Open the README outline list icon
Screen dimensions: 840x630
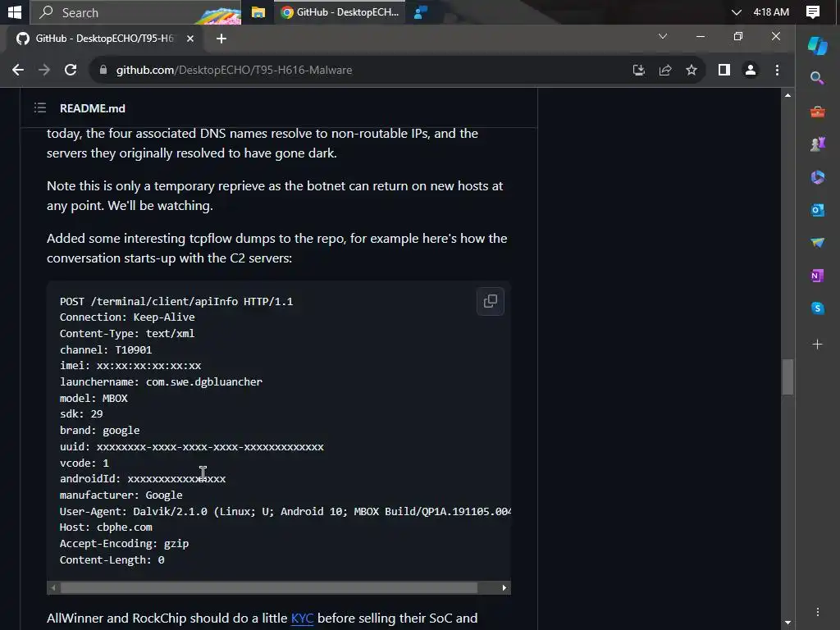tap(40, 107)
